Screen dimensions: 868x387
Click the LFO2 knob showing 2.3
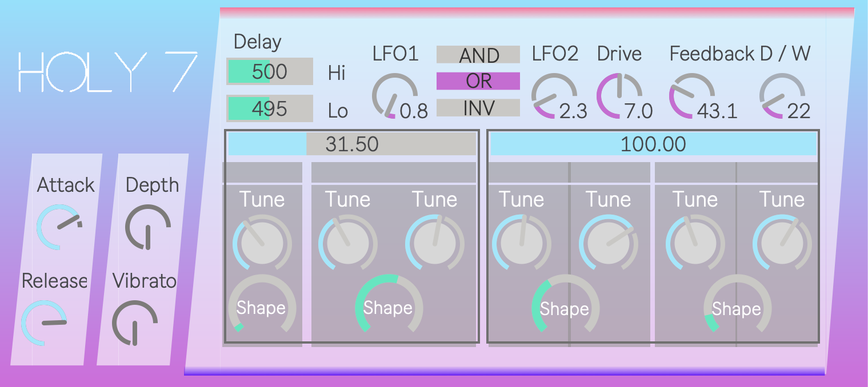[554, 96]
